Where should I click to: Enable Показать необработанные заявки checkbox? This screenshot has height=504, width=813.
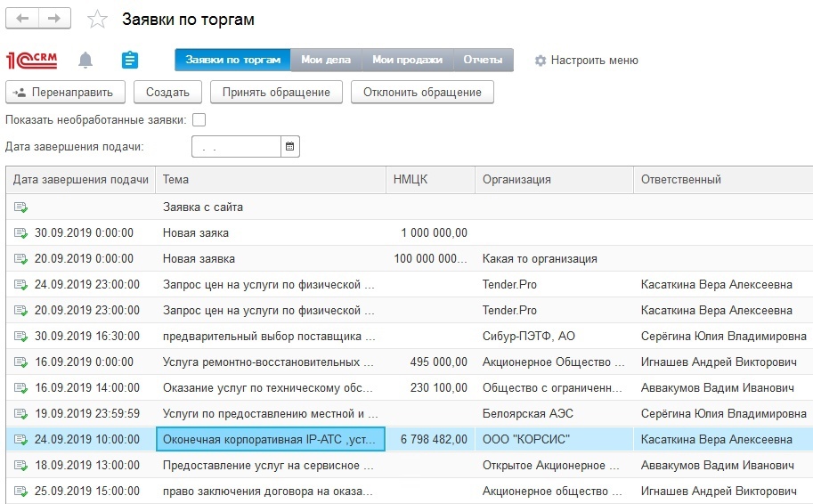click(199, 120)
